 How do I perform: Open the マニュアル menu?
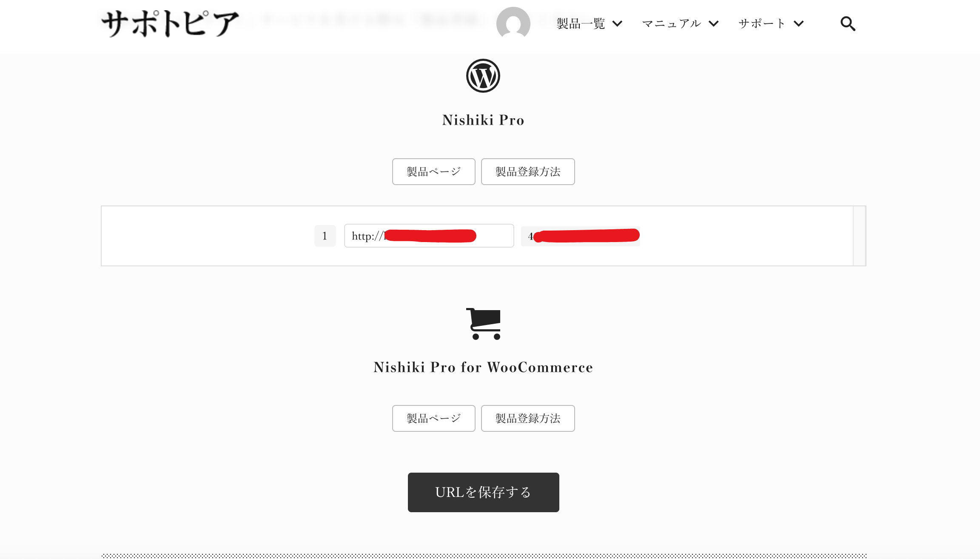[672, 24]
